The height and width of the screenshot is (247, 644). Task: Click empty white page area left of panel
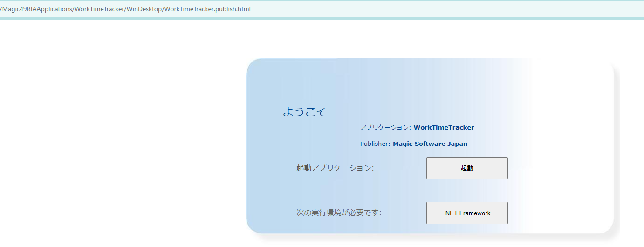(x=116, y=140)
